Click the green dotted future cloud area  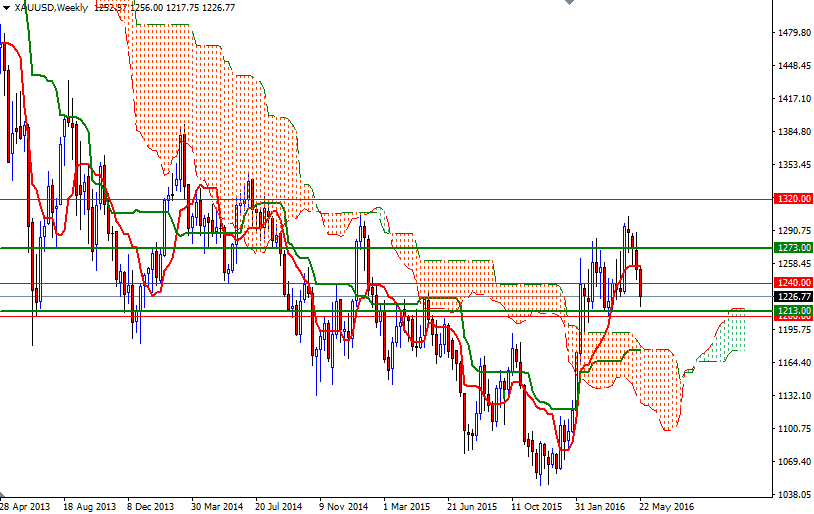(735, 330)
